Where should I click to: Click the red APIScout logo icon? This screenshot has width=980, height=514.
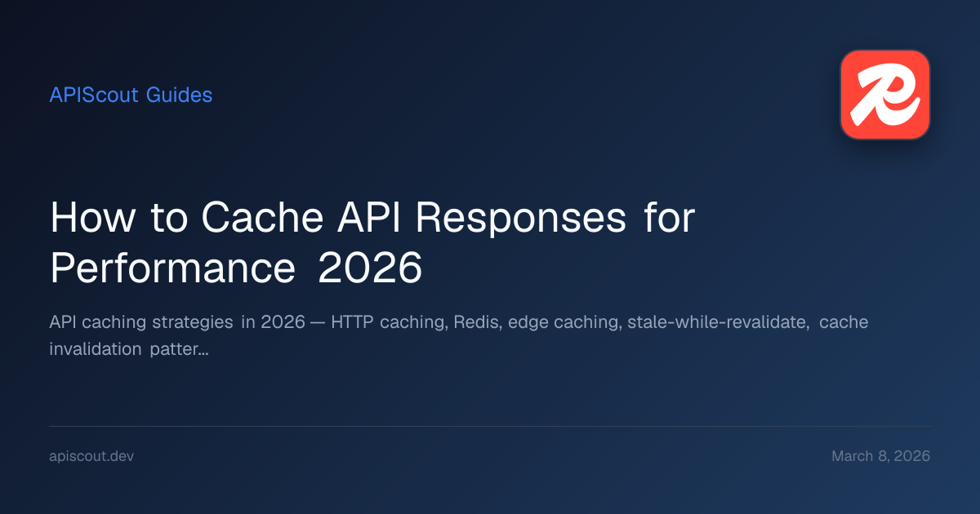pyautogui.click(x=885, y=95)
